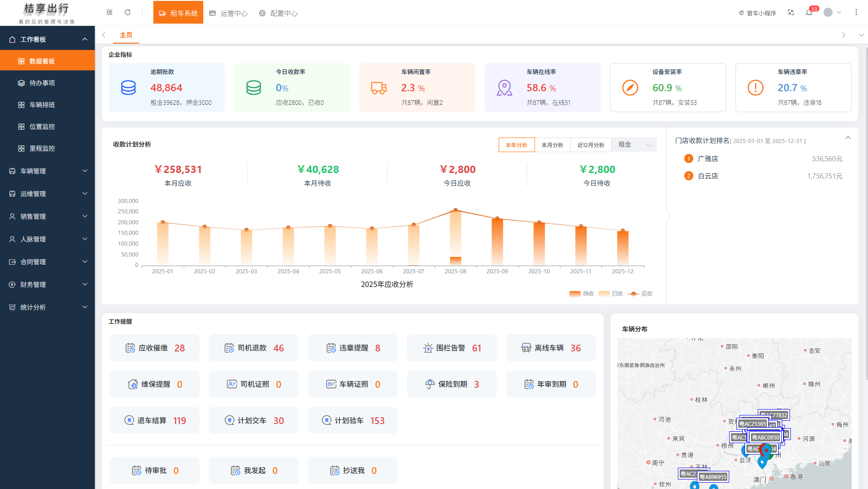This screenshot has width=868, height=489.
Task: Open the notification bell icon
Action: [x=809, y=13]
